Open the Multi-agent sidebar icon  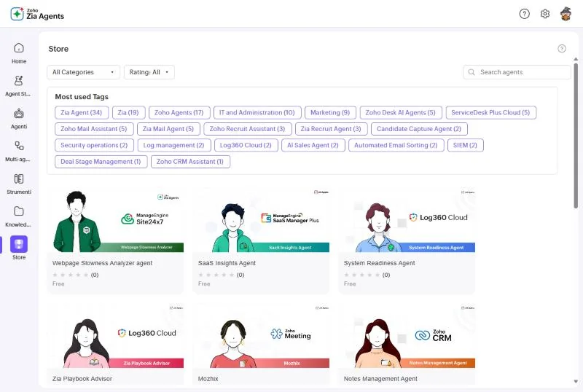(x=19, y=146)
